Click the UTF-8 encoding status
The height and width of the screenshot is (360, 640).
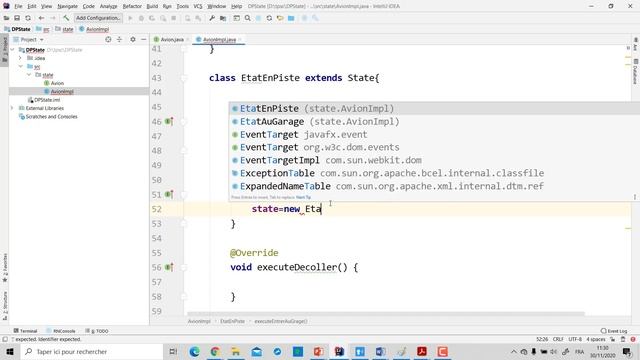click(575, 339)
